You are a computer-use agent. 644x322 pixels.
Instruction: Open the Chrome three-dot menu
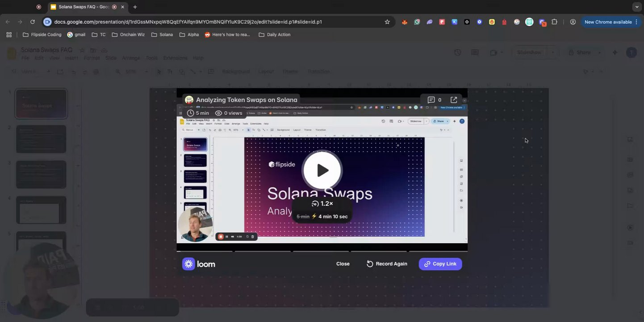(637, 22)
